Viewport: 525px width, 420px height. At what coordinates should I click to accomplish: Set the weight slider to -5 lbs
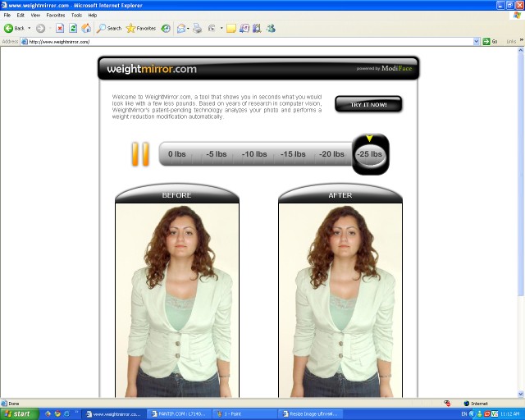pyautogui.click(x=217, y=154)
